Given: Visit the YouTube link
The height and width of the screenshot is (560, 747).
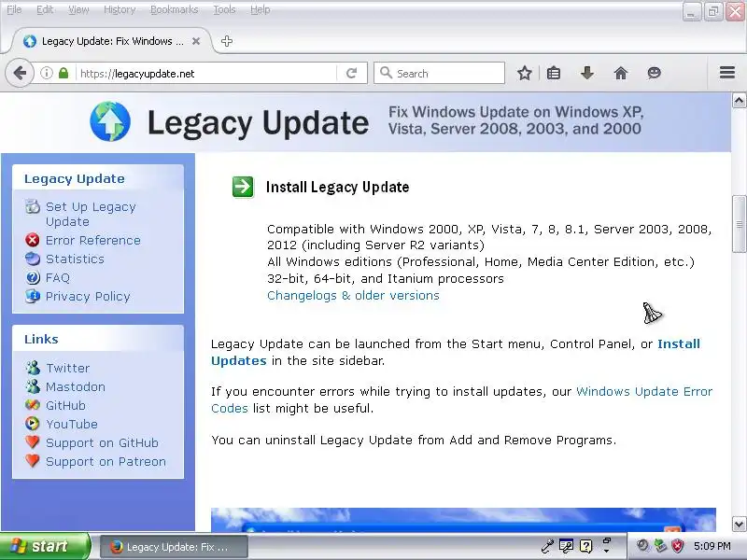Looking at the screenshot, I should (72, 424).
